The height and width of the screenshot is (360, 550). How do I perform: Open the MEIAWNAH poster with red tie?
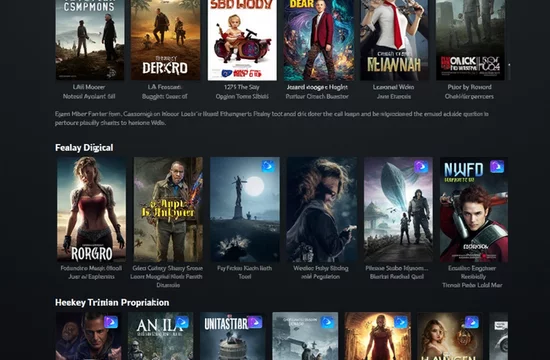394,40
